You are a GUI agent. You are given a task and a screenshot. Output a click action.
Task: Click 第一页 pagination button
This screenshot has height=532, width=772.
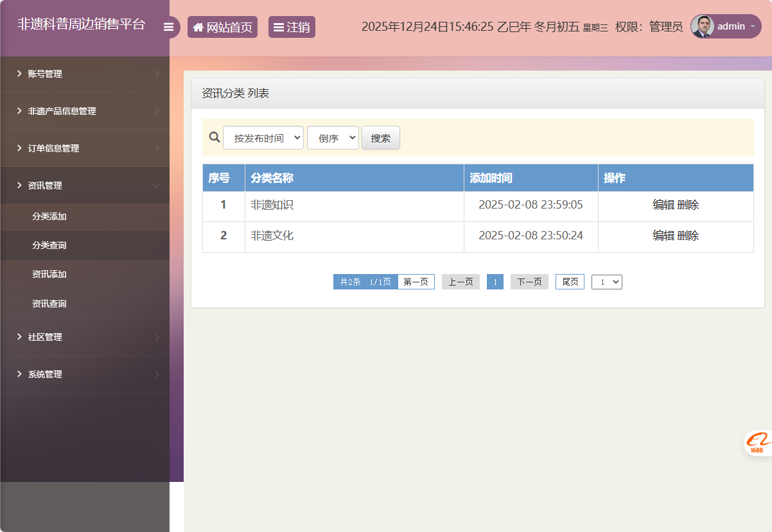416,282
